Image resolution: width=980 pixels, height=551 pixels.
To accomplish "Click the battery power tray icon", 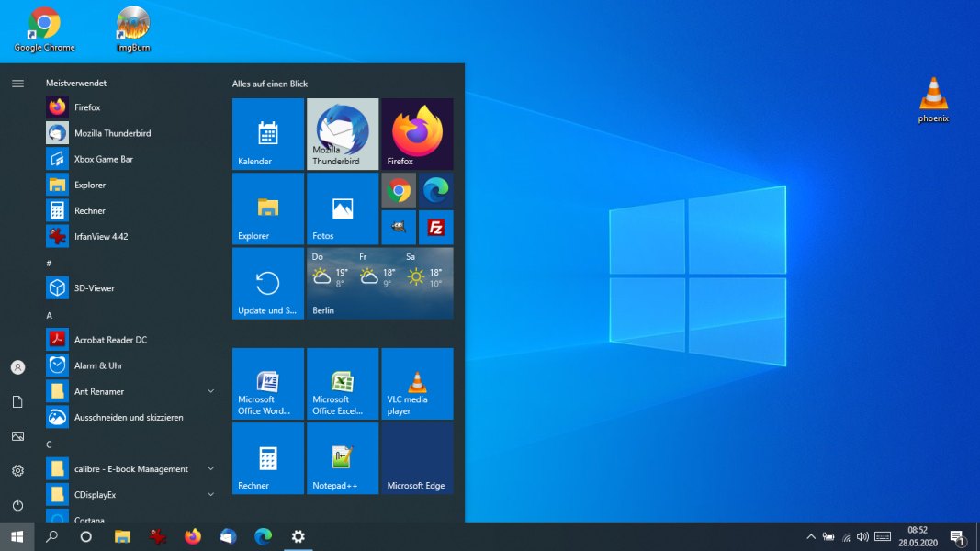I will point(828,536).
